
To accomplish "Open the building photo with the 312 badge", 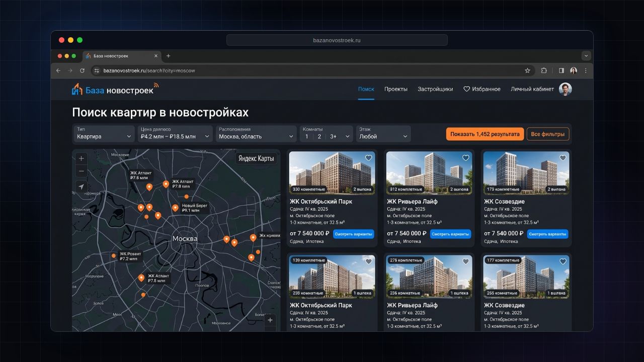I will coord(429,173).
